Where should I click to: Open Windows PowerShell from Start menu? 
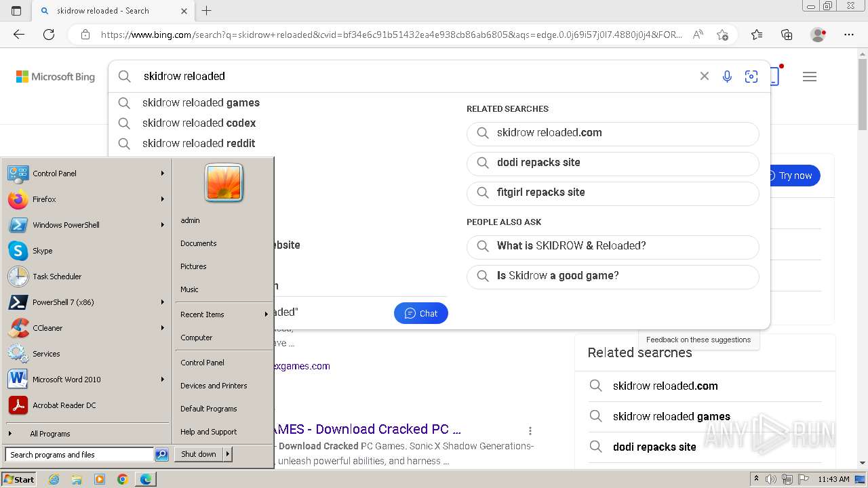click(x=87, y=225)
